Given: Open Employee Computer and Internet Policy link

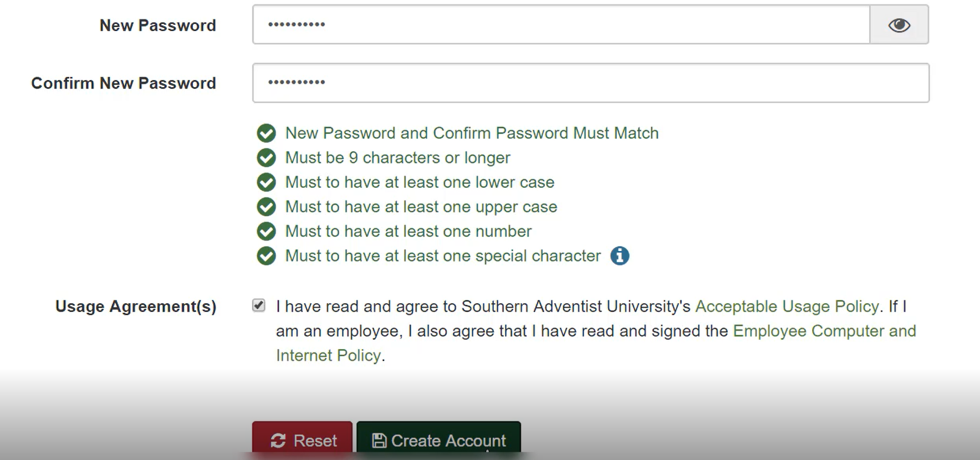Looking at the screenshot, I should tap(824, 331).
